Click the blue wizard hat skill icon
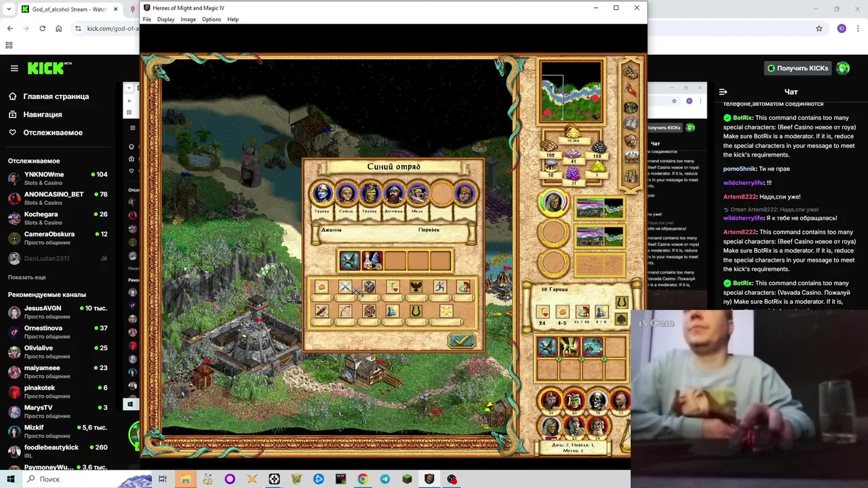 pos(392,311)
